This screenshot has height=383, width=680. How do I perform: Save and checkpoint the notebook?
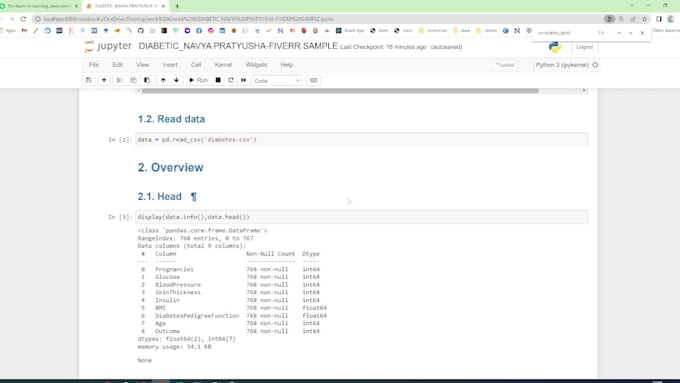[x=88, y=80]
